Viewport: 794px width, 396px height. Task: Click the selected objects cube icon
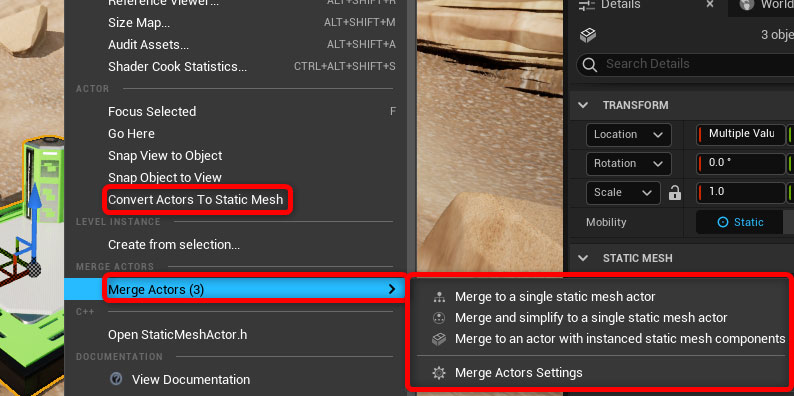pos(588,35)
